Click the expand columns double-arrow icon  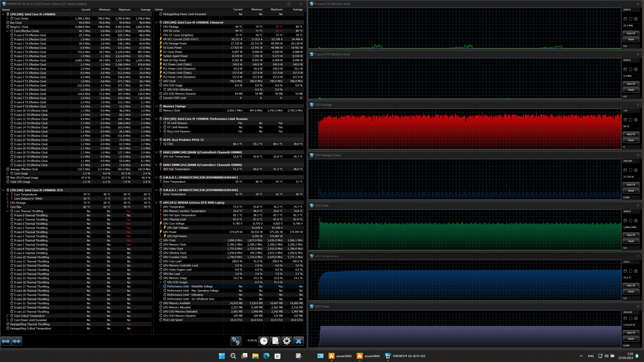6,341
